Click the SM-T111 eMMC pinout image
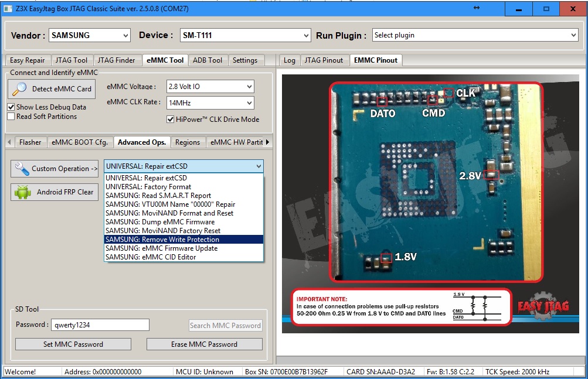 [x=430, y=204]
